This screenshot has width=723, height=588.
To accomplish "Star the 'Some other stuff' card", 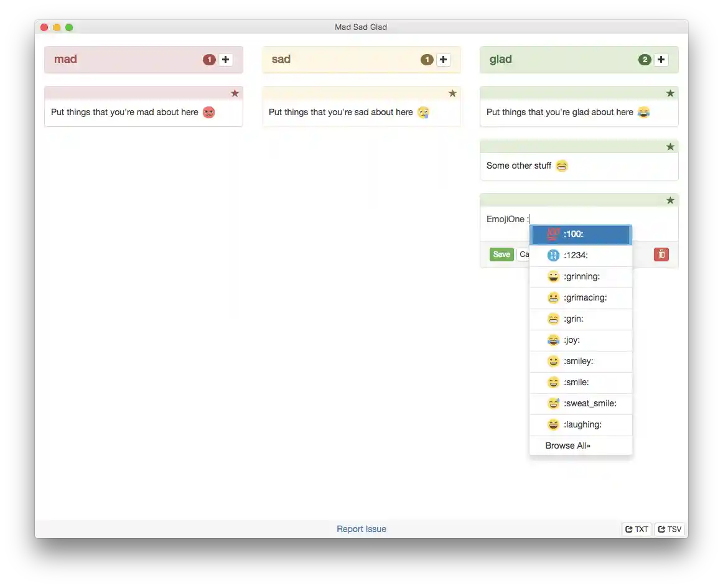I will [670, 147].
